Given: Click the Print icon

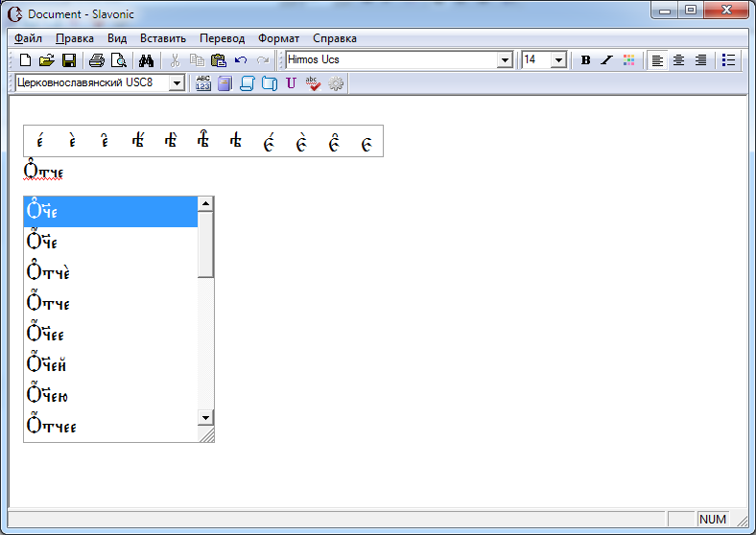Looking at the screenshot, I should pyautogui.click(x=97, y=60).
